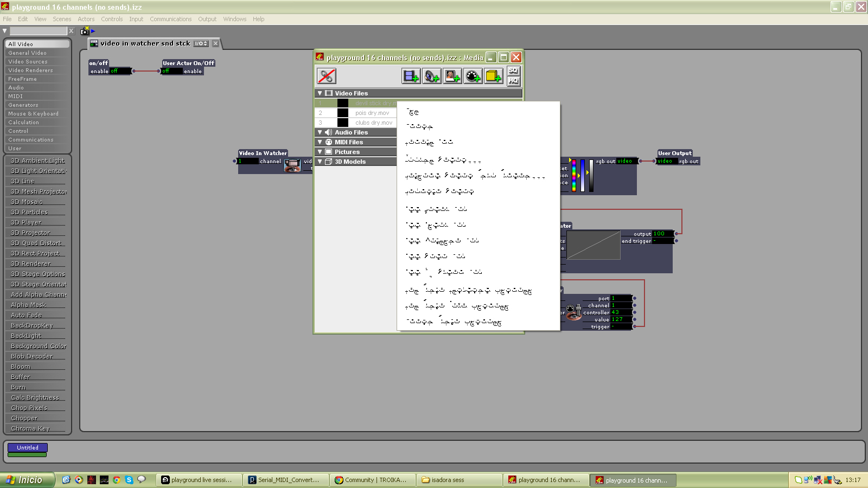Image resolution: width=868 pixels, height=488 pixels.
Task: Click the speech bubble quick launch icon
Action: [x=142, y=480]
